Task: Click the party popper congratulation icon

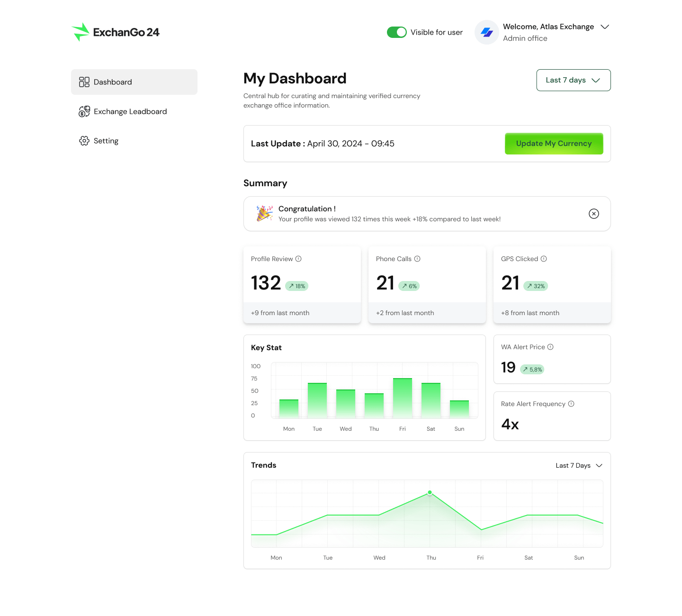Action: (264, 214)
